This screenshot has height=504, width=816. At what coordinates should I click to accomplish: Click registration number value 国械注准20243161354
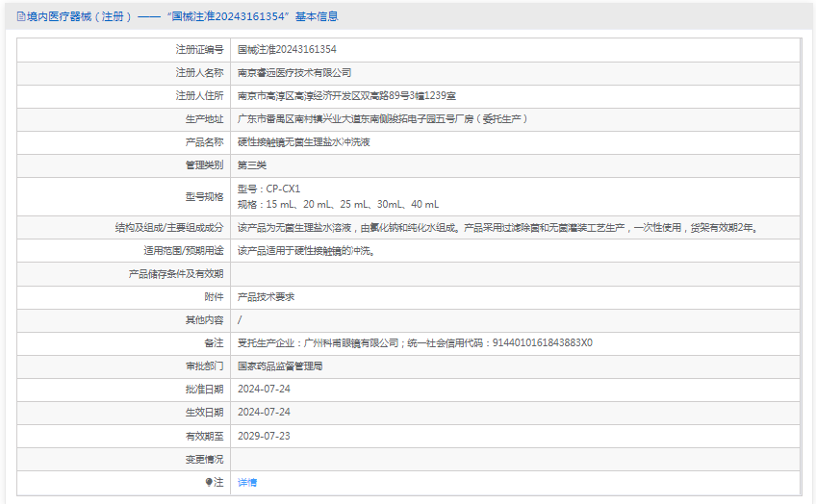coord(287,49)
